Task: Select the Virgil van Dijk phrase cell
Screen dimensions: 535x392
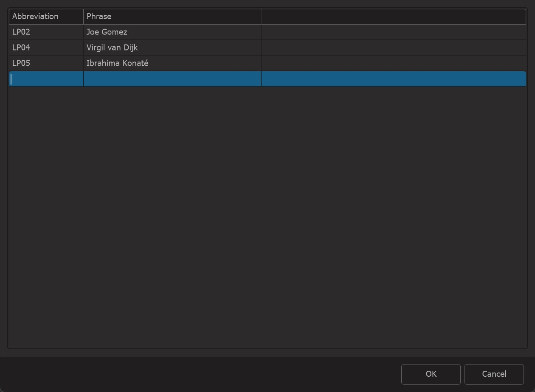Action: (x=172, y=48)
